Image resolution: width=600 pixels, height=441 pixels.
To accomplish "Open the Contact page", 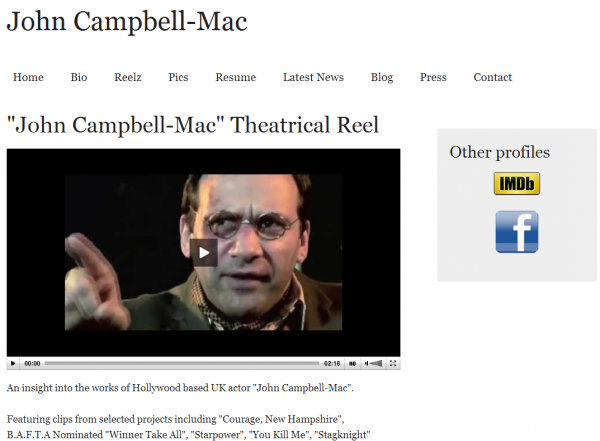I will pos(492,77).
